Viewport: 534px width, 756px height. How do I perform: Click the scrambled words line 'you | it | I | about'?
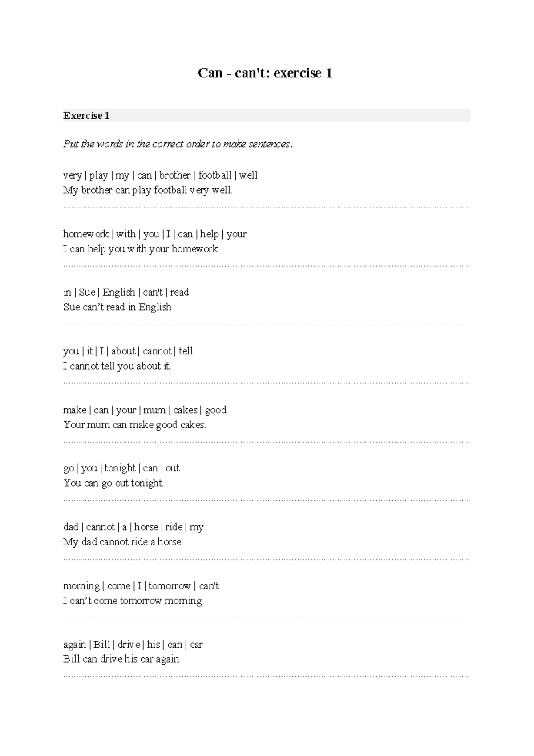tap(128, 351)
